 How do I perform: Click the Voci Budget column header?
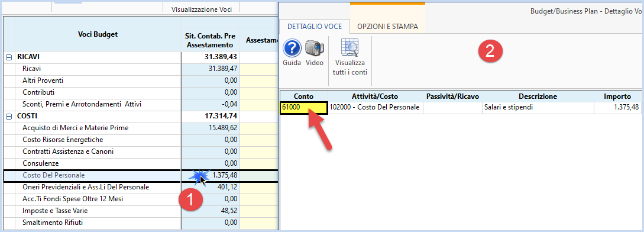pyautogui.click(x=98, y=34)
